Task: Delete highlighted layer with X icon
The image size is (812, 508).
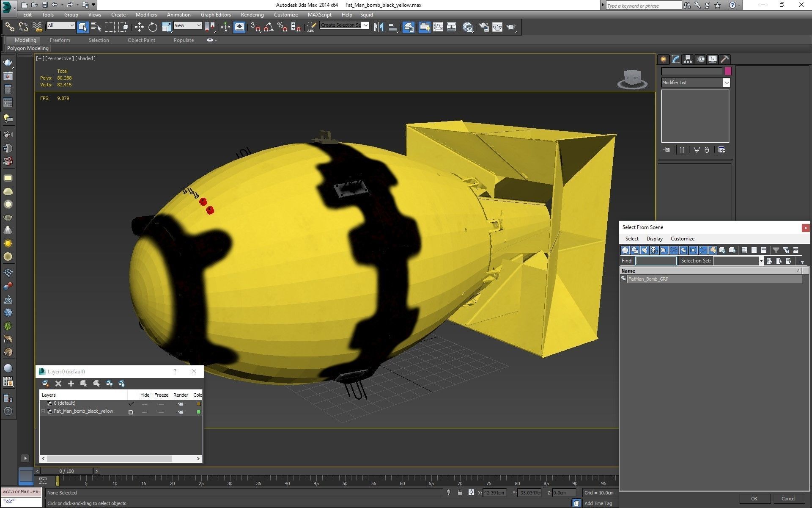Action: click(x=58, y=384)
